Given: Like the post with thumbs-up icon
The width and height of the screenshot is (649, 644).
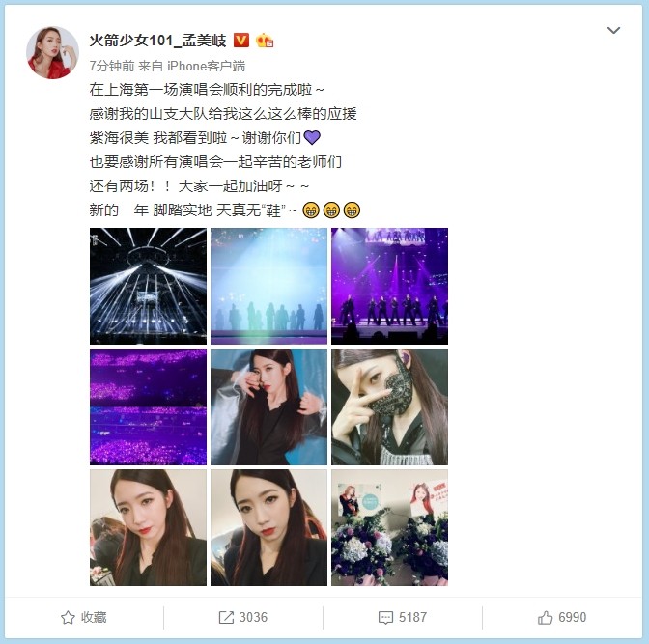Looking at the screenshot, I should (x=545, y=618).
